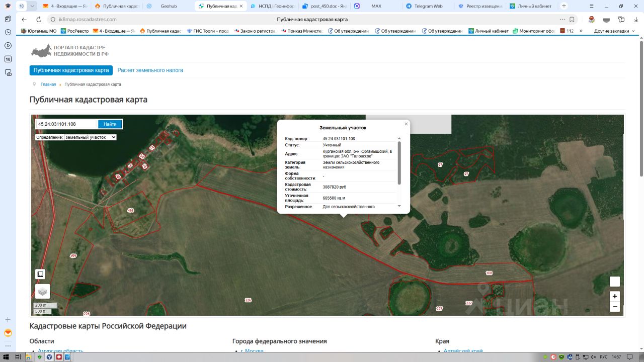Expand the Другие закладки folder
Viewport: 644px width, 362px height.
click(614, 31)
